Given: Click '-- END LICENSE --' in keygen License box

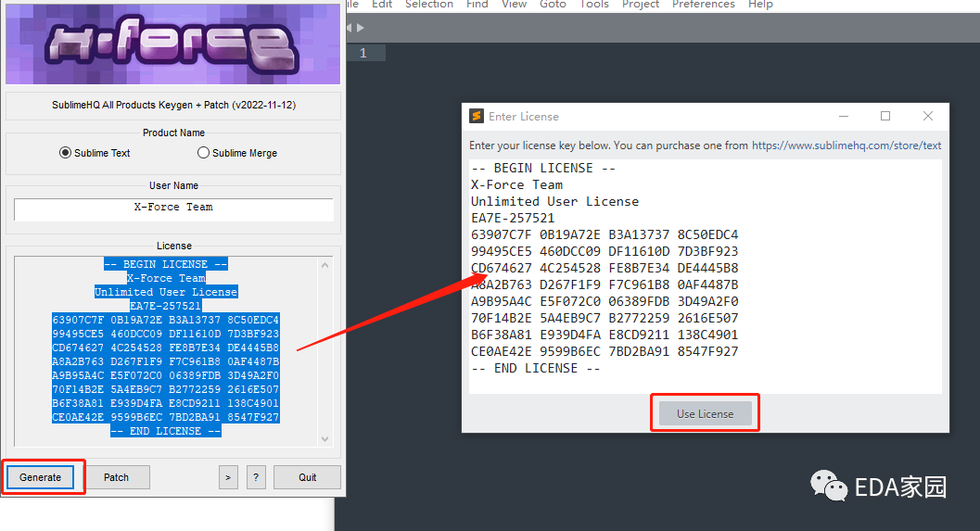Looking at the screenshot, I should coord(166,431).
